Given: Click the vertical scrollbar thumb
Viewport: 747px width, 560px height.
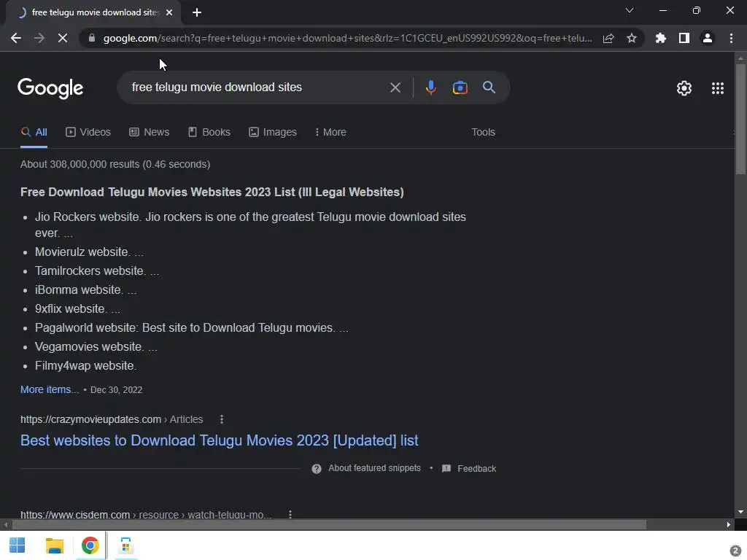Looking at the screenshot, I should point(740,119).
